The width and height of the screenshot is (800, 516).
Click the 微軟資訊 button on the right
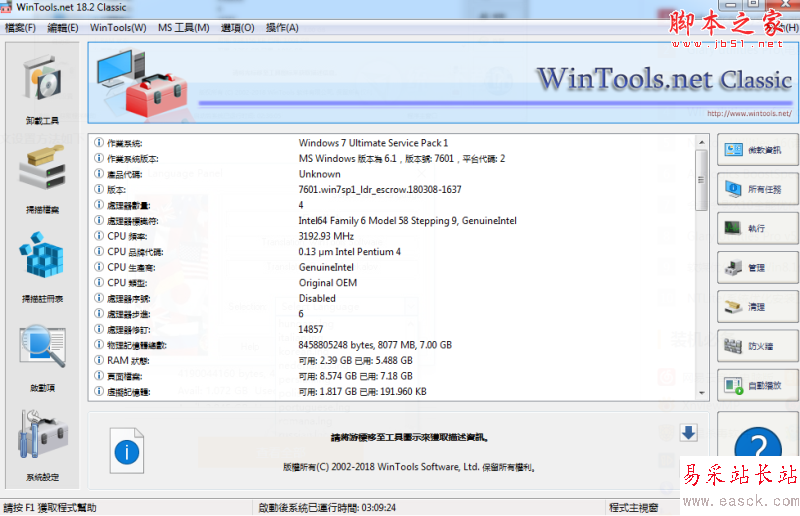click(x=757, y=150)
